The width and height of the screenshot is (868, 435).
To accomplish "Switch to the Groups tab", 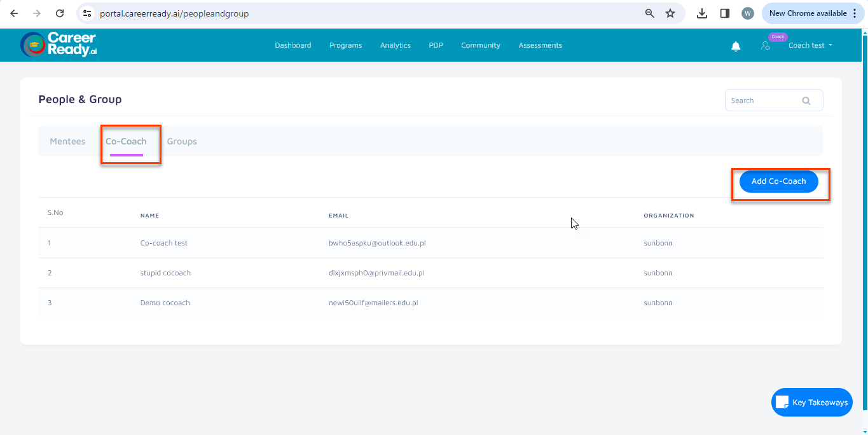I will click(182, 141).
